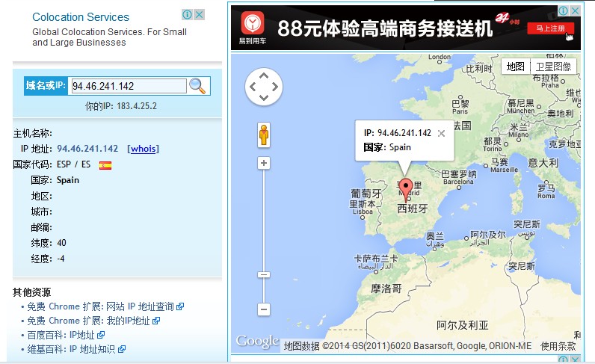595x364 pixels.
Task: Click the 葡萄牙 label on map
Action: pyautogui.click(x=366, y=194)
